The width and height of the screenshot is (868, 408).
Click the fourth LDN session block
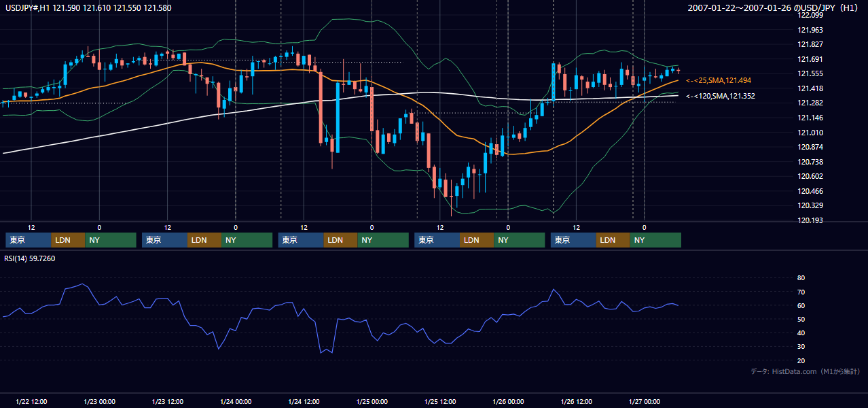pos(477,240)
